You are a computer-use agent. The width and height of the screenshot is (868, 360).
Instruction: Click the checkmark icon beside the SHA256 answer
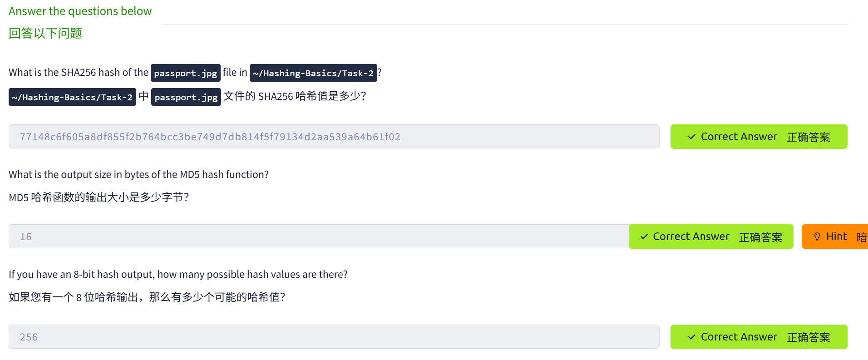tap(691, 137)
